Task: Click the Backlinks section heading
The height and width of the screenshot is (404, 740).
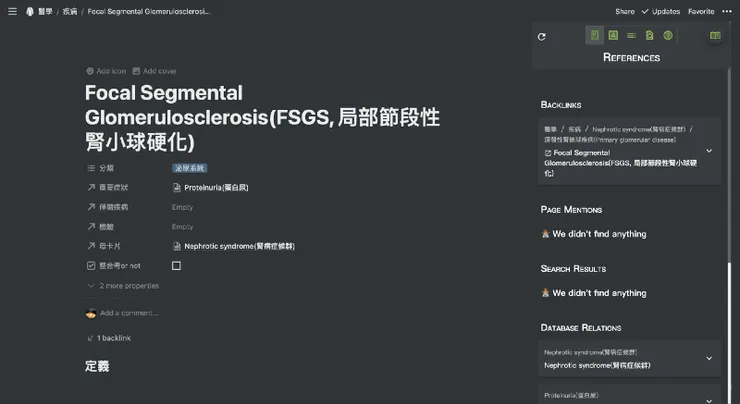Action: coord(561,105)
